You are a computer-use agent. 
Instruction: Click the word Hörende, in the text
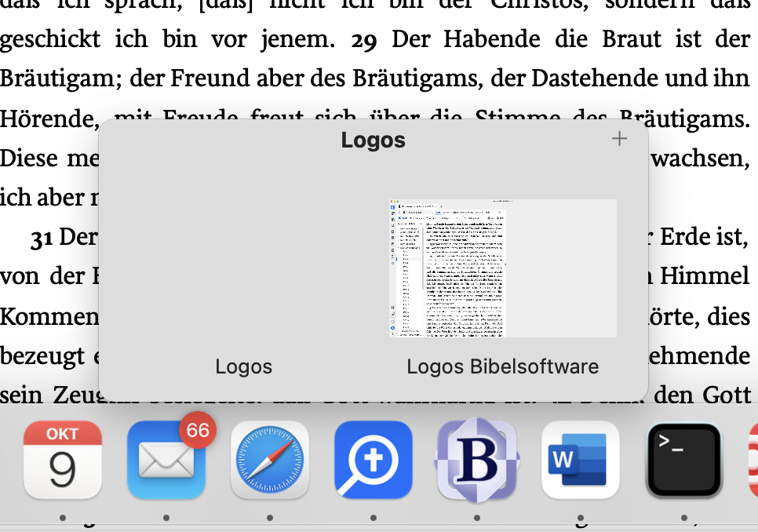coord(49,118)
